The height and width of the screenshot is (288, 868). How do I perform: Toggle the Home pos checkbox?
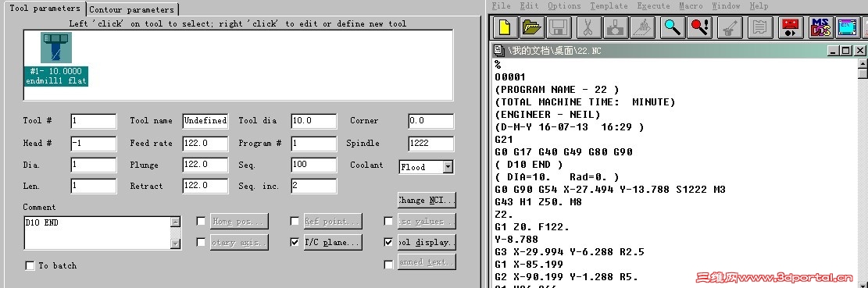point(201,222)
